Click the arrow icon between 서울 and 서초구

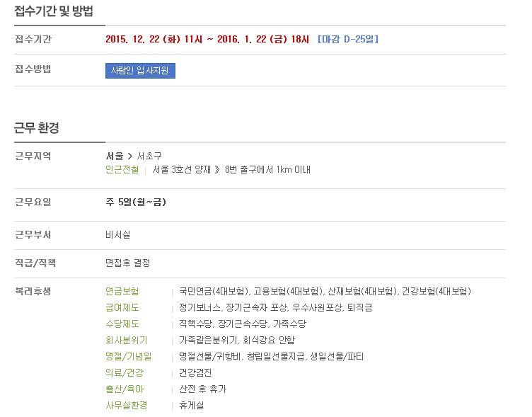pyautogui.click(x=130, y=156)
